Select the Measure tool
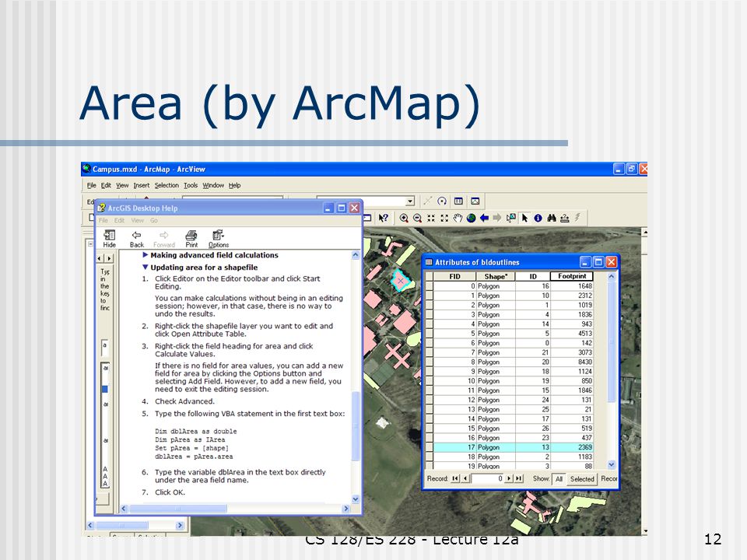 565,218
